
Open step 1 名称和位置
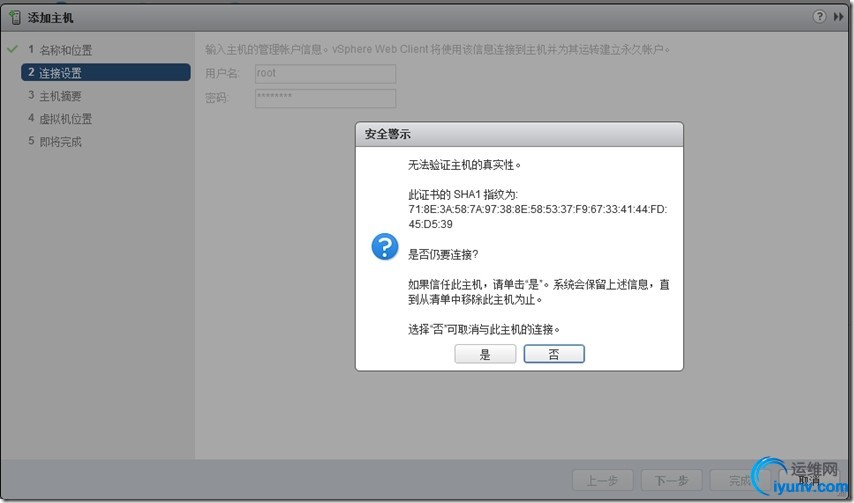[60, 50]
